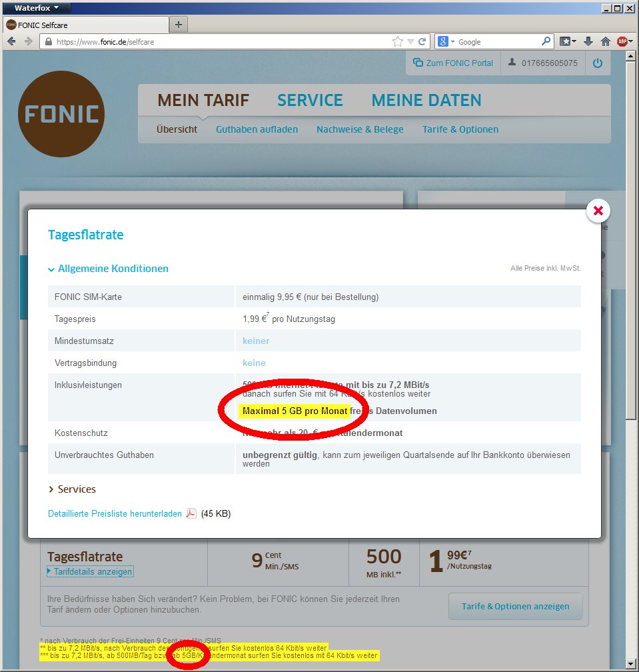Image resolution: width=639 pixels, height=672 pixels.
Task: Click the browser forward arrow
Action: pyautogui.click(x=28, y=41)
